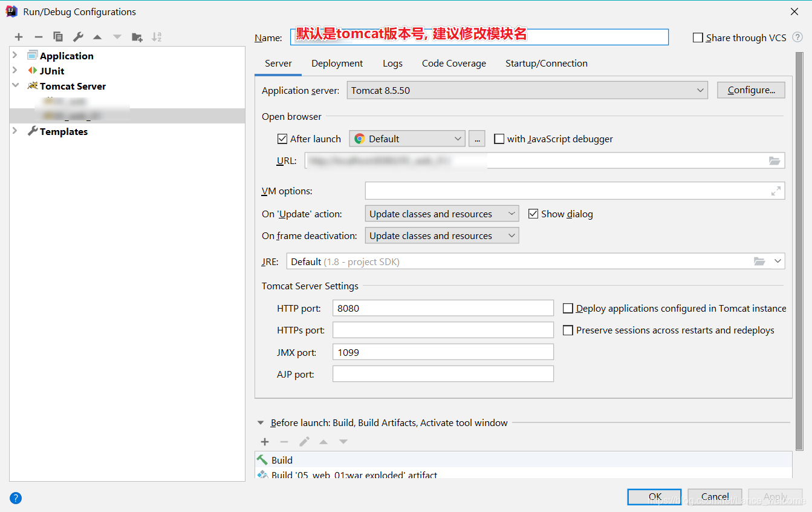The height and width of the screenshot is (512, 812).
Task: Open help with the question mark icon
Action: pyautogui.click(x=16, y=498)
